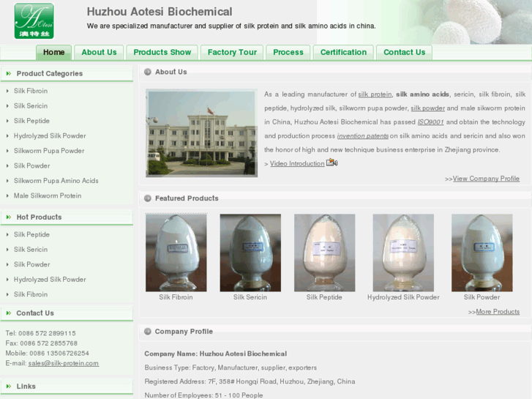Click Silk Fibroin caption under featured product
The height and width of the screenshot is (399, 532).
[x=176, y=297]
